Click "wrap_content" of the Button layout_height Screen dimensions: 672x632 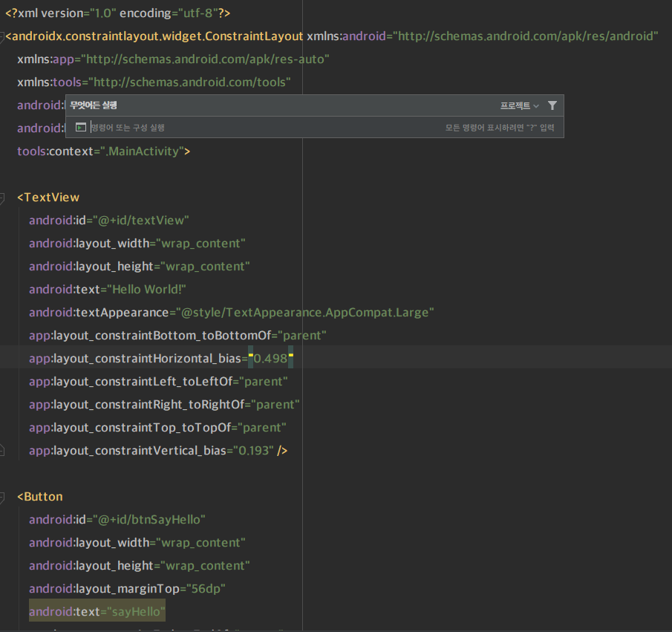(x=205, y=566)
